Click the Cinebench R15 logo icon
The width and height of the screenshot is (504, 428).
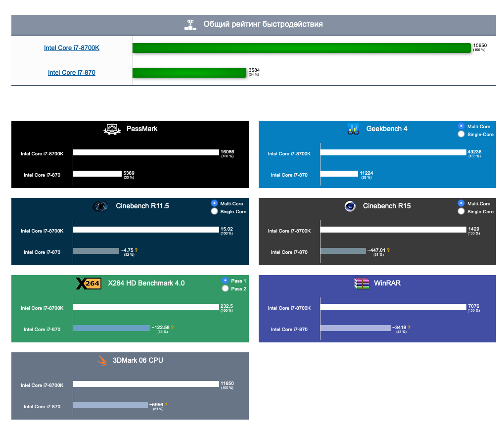(x=350, y=206)
